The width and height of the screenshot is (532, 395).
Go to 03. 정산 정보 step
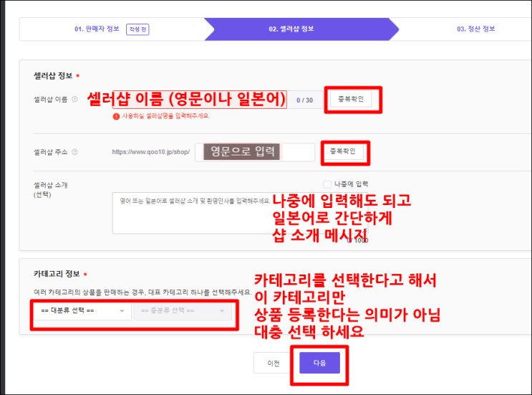pos(475,29)
